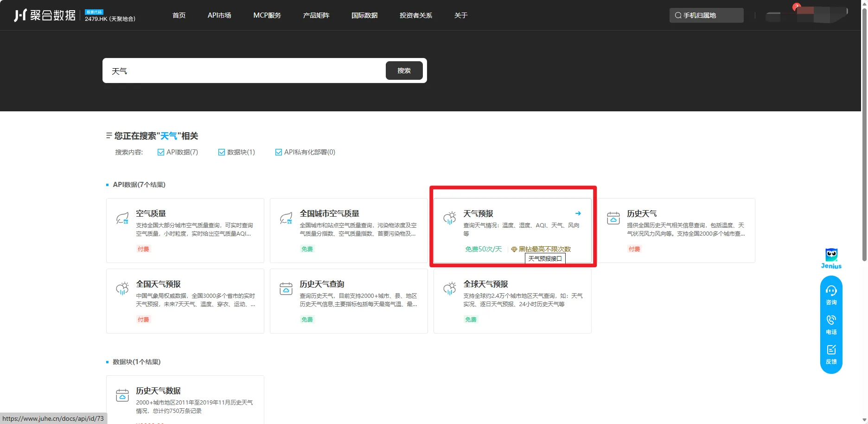Open the 历史天气查询 title link

322,284
